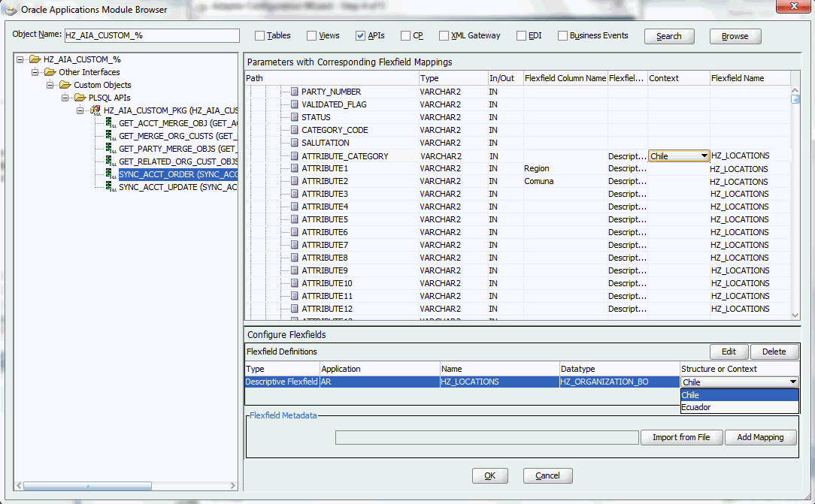Click the Search button

coord(669,36)
